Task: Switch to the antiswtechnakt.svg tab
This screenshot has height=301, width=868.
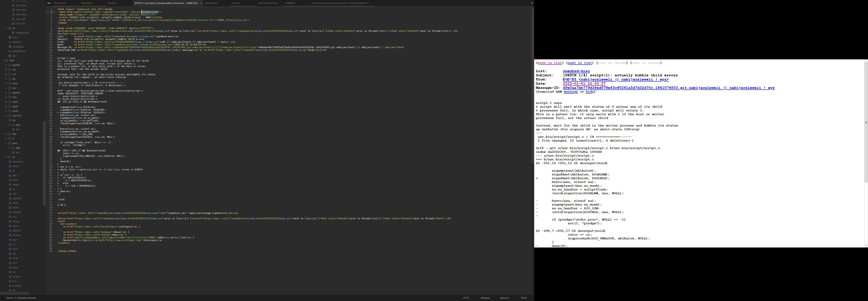Action: click(x=268, y=3)
